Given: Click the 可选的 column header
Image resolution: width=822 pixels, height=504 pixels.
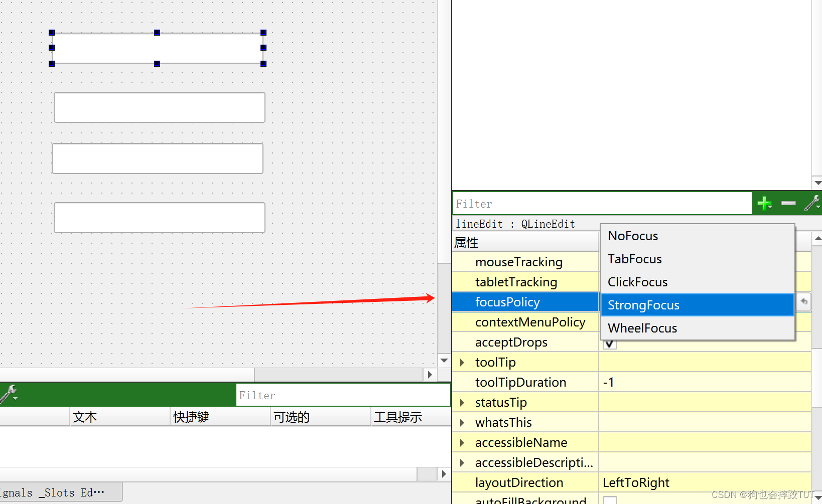Looking at the screenshot, I should point(321,417).
